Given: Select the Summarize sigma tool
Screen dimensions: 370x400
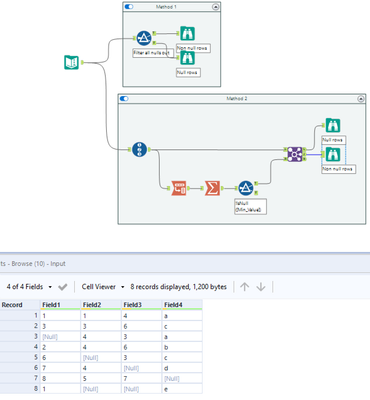Looking at the screenshot, I should click(x=212, y=188).
